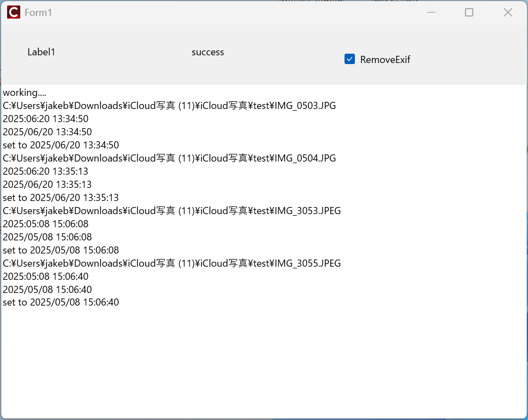This screenshot has width=528, height=420.
Task: Close the Form1 window
Action: (508, 12)
